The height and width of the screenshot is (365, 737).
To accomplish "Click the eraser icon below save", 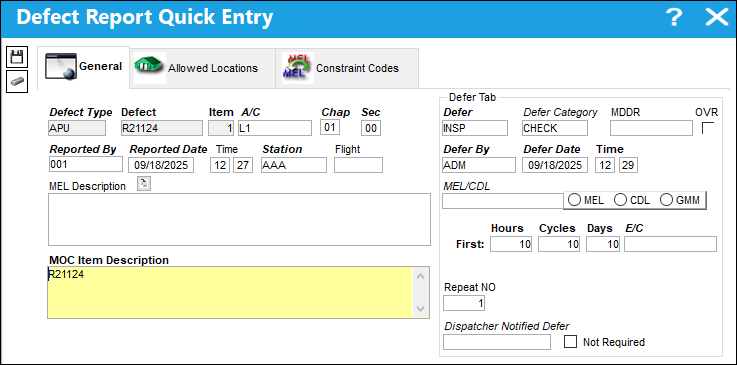I will click(x=17, y=81).
